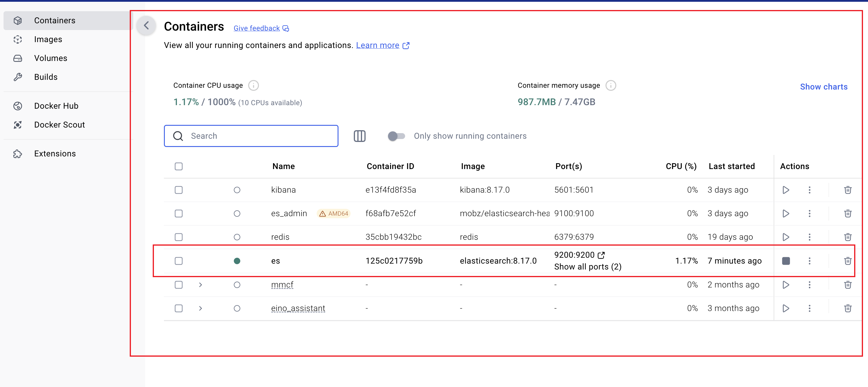The image size is (868, 387).
Task: Delete the eino_assistant stack
Action: click(x=848, y=308)
